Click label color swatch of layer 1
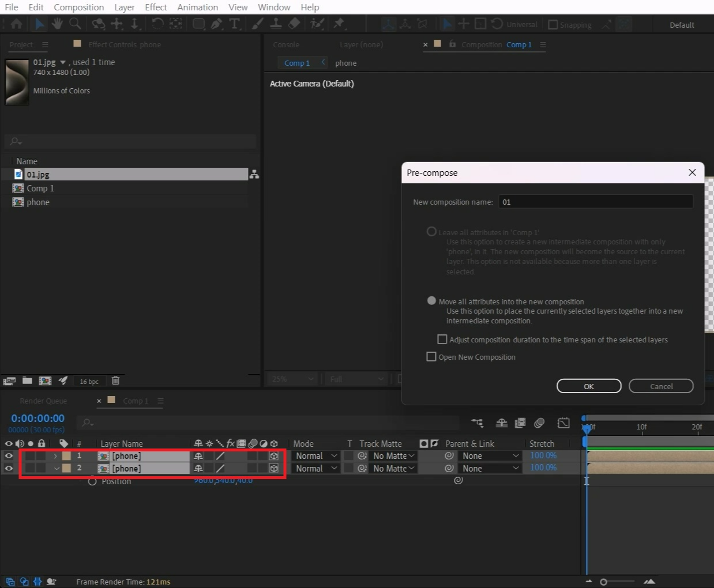 pyautogui.click(x=66, y=455)
